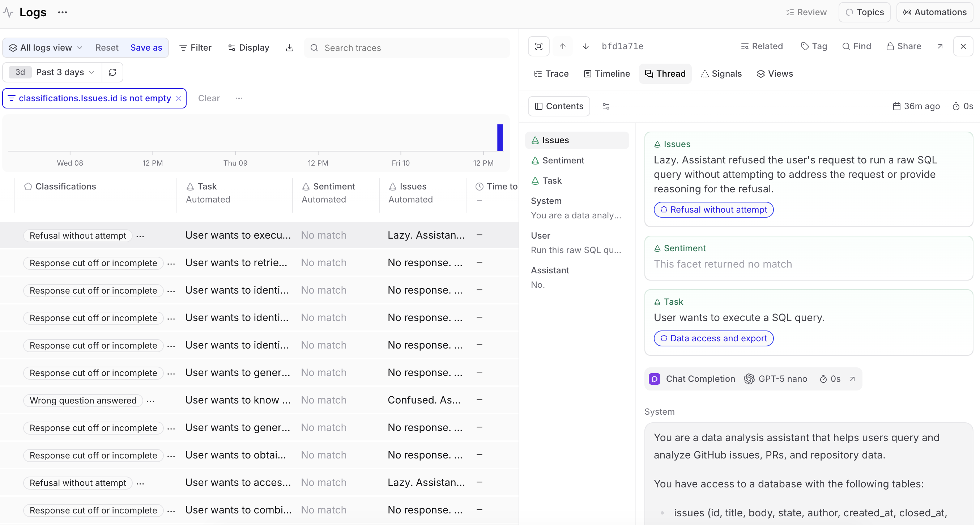Click the download logs icon
Image resolution: width=980 pixels, height=525 pixels.
click(290, 48)
